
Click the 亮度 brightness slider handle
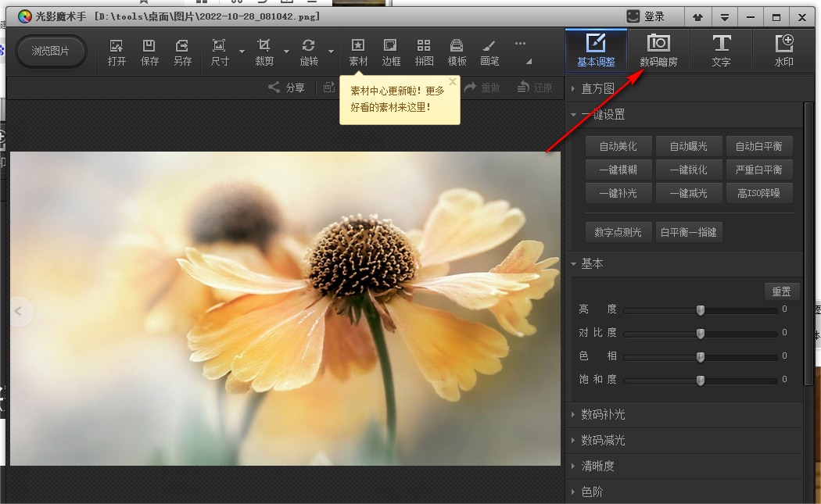(x=701, y=310)
